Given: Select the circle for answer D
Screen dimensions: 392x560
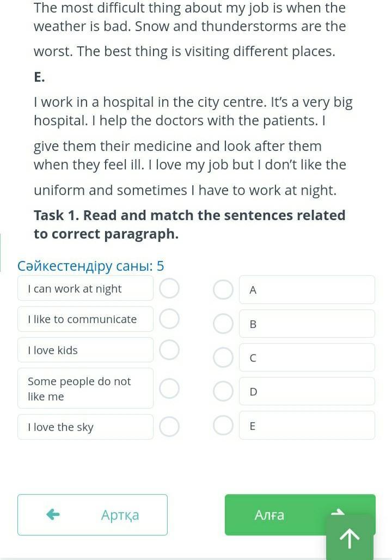Looking at the screenshot, I should tap(223, 391).
